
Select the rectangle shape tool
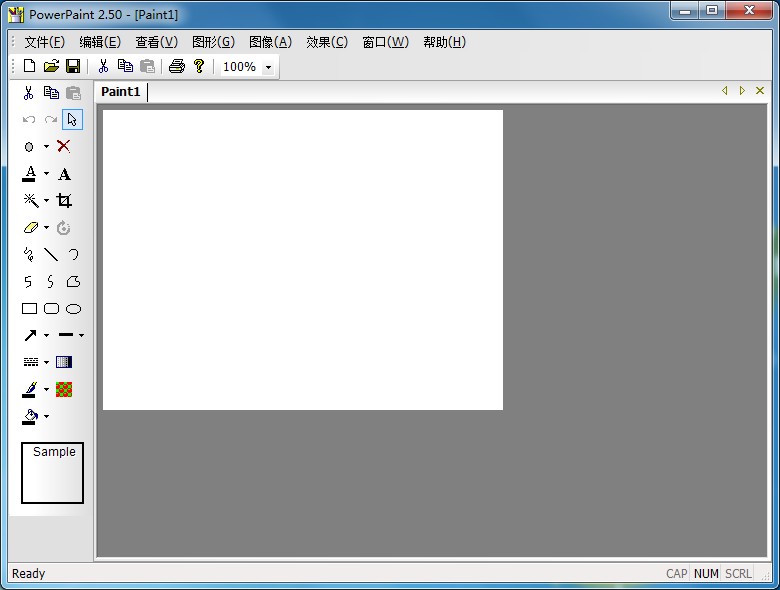click(x=29, y=308)
